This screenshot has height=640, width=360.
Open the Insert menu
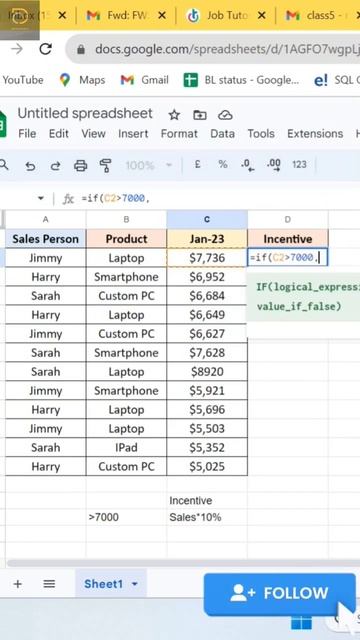(x=133, y=133)
